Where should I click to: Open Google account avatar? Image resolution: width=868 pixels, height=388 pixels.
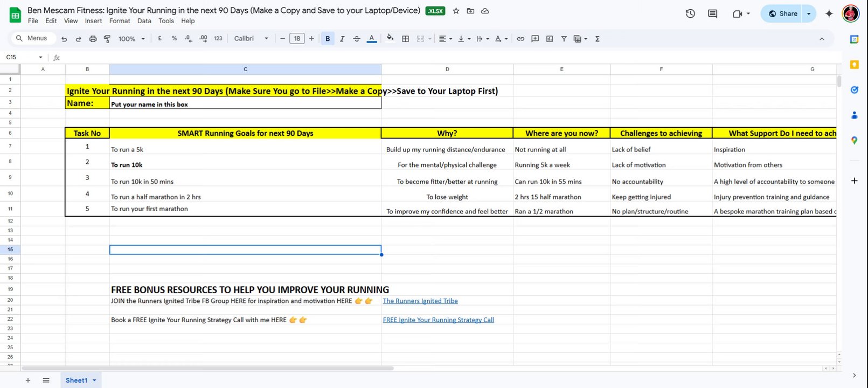[851, 13]
